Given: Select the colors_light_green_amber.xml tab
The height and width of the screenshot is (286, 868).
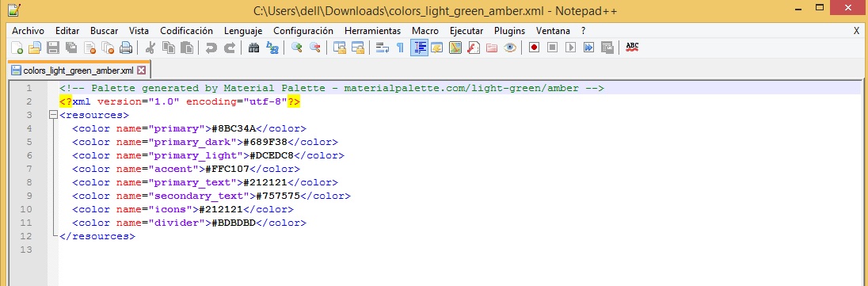Looking at the screenshot, I should coord(79,71).
